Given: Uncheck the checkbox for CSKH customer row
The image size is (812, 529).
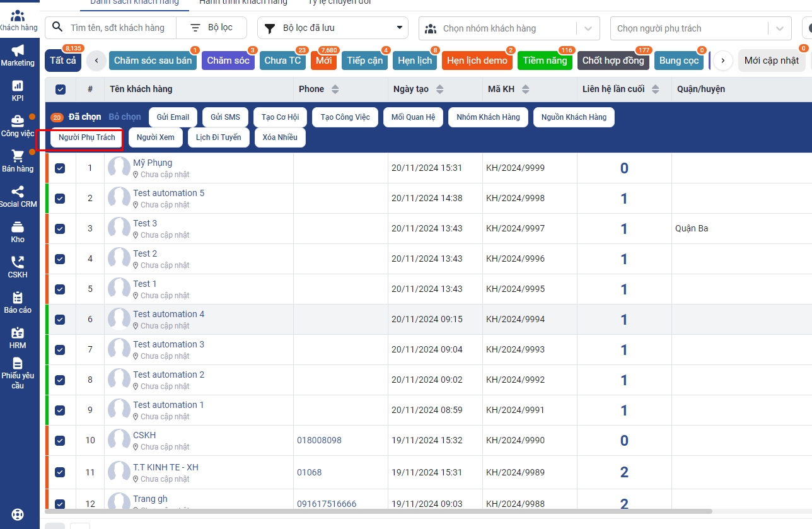Looking at the screenshot, I should [60, 441].
